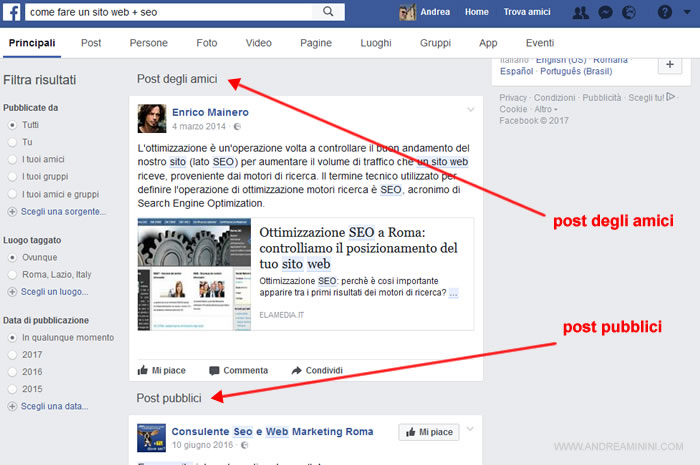Click Commenta under Enrico's post
The width and height of the screenshot is (700, 465).
click(238, 370)
